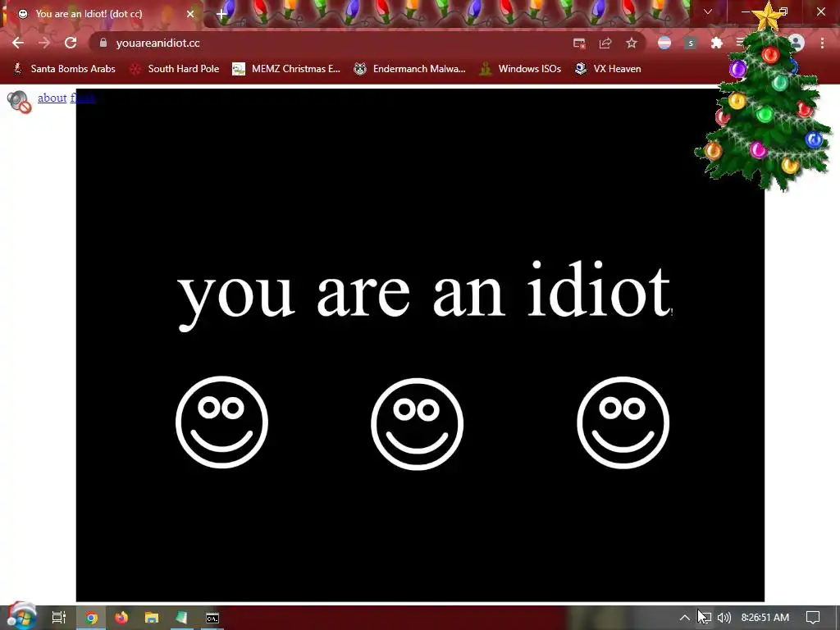Click the about link

point(52,98)
